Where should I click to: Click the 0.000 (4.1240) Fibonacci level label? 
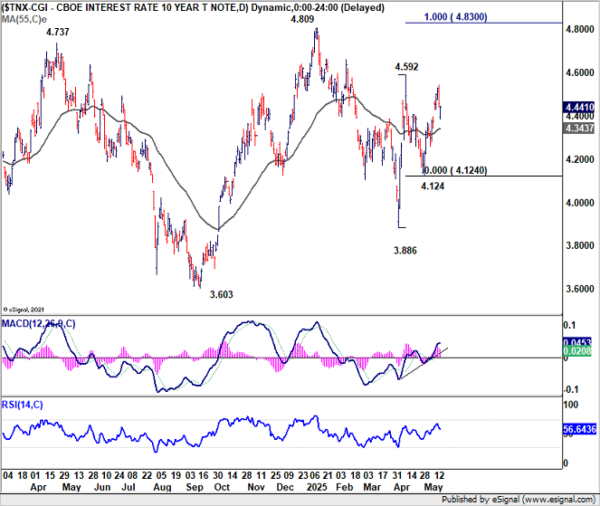[x=455, y=170]
